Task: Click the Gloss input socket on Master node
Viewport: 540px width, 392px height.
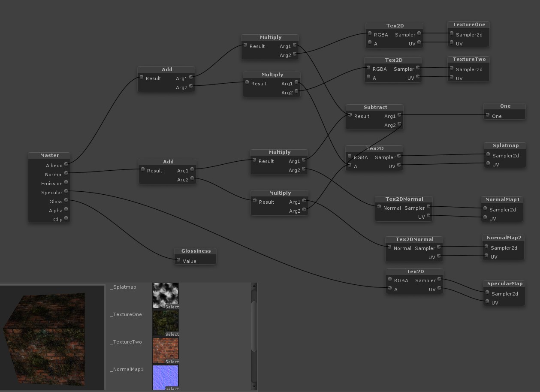Action: point(66,201)
